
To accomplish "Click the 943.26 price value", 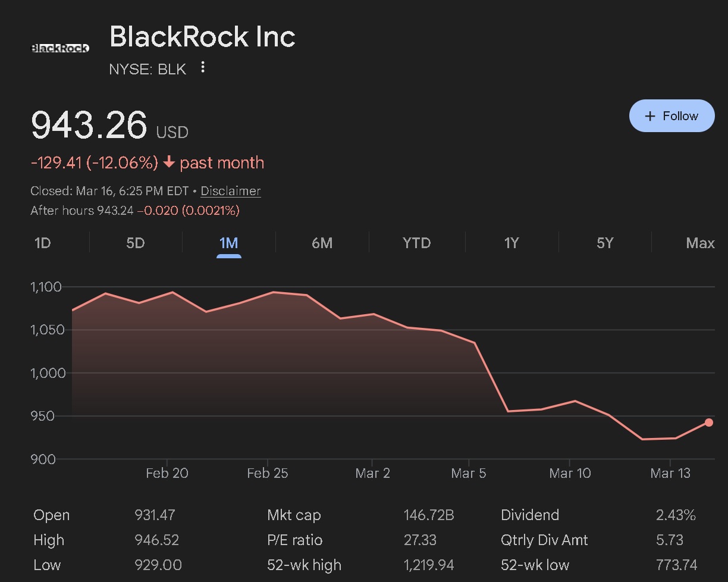I will pyautogui.click(x=89, y=125).
